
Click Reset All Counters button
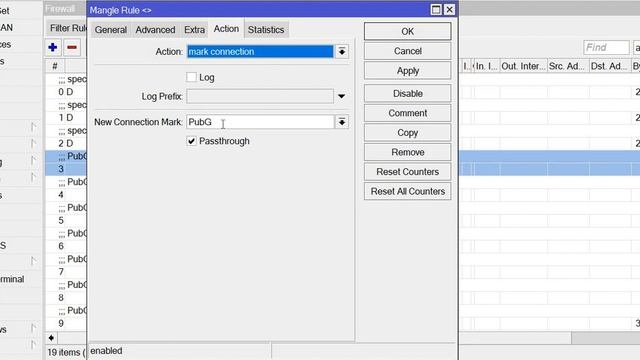pos(407,191)
